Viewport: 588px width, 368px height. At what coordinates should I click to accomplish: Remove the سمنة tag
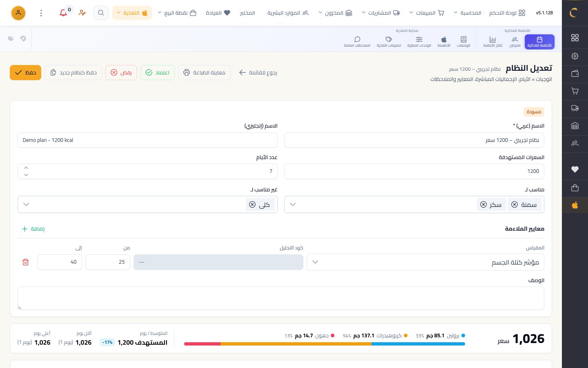coord(514,204)
